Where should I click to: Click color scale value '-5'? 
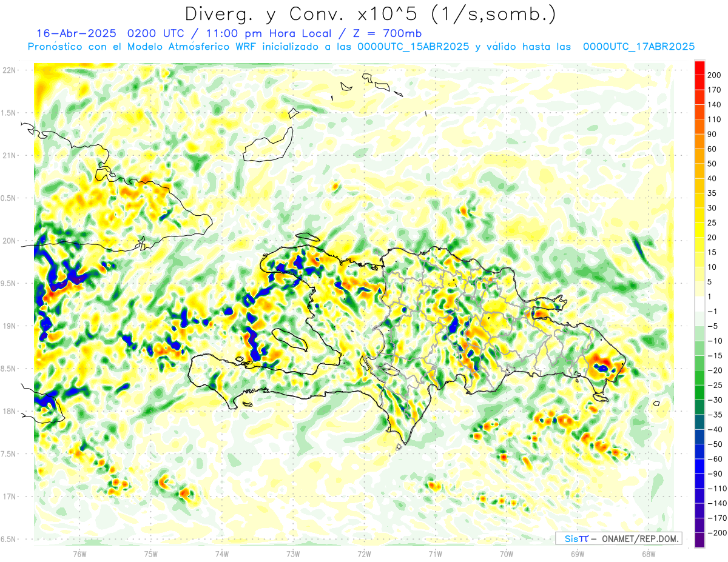coord(712,326)
